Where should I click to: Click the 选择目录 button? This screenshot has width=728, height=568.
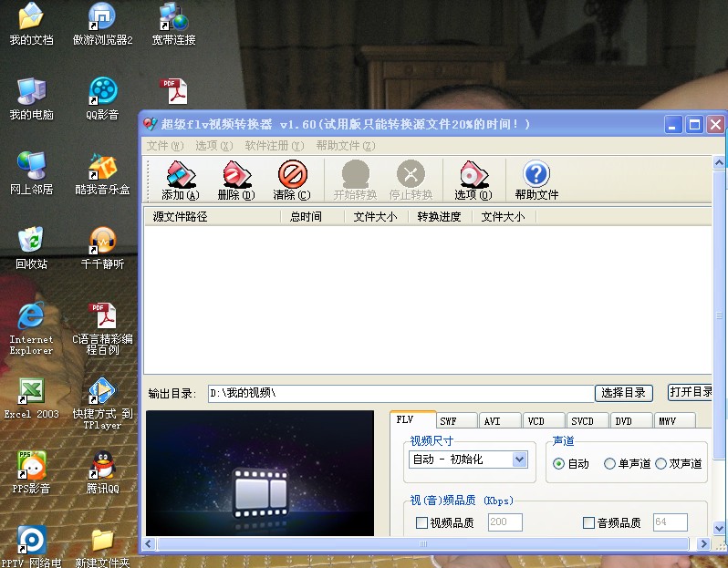[x=624, y=393]
